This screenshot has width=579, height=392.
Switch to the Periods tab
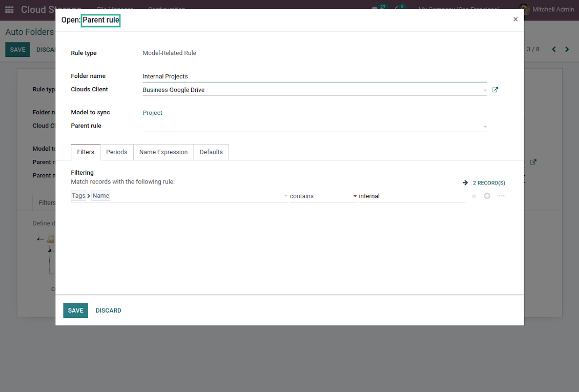tap(116, 152)
